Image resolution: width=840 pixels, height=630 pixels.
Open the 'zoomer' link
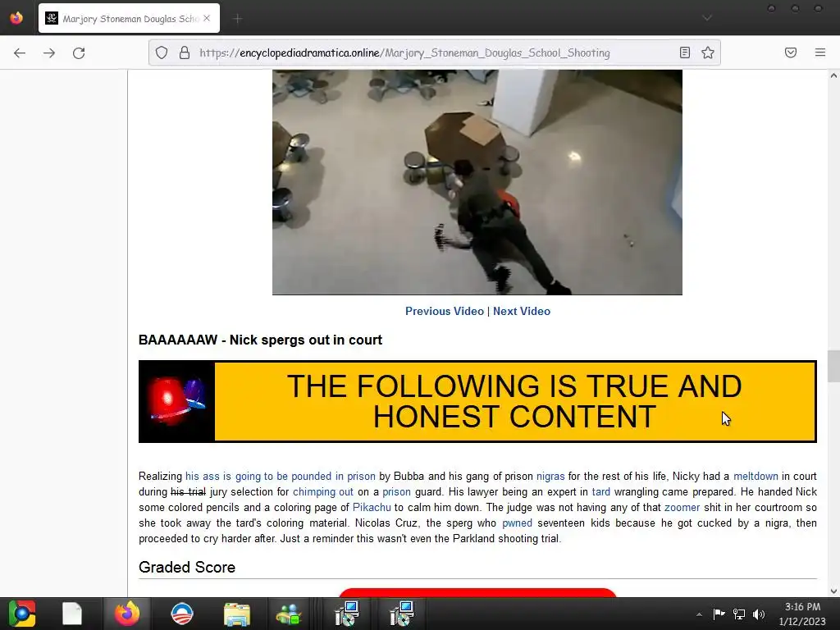tap(682, 507)
